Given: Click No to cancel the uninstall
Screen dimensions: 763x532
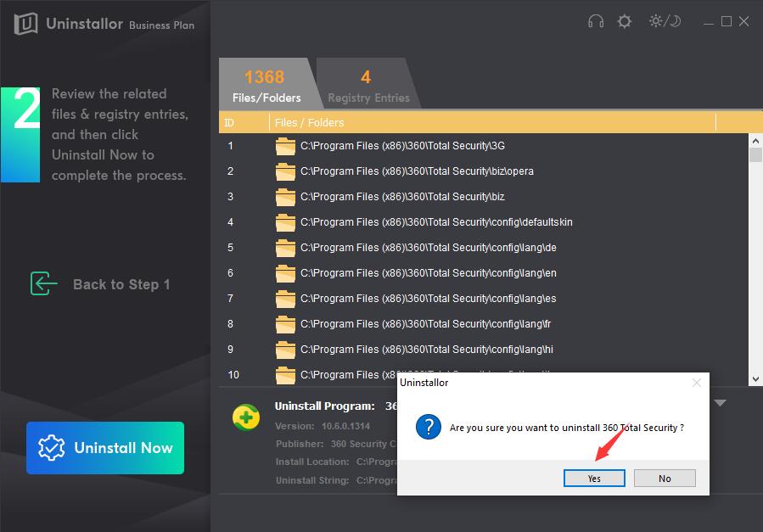Looking at the screenshot, I should point(665,479).
